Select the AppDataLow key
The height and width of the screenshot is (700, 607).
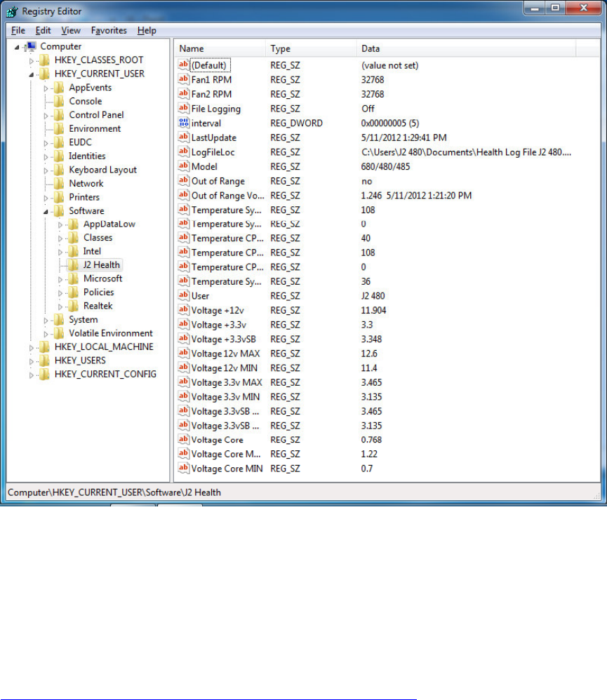(109, 224)
